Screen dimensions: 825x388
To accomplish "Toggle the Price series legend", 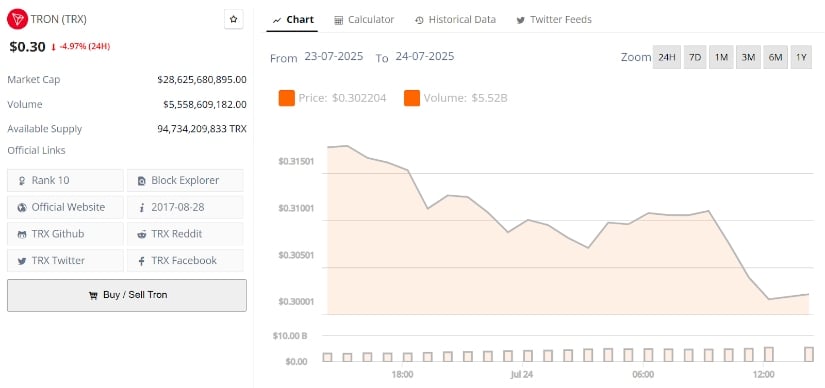I will click(333, 98).
